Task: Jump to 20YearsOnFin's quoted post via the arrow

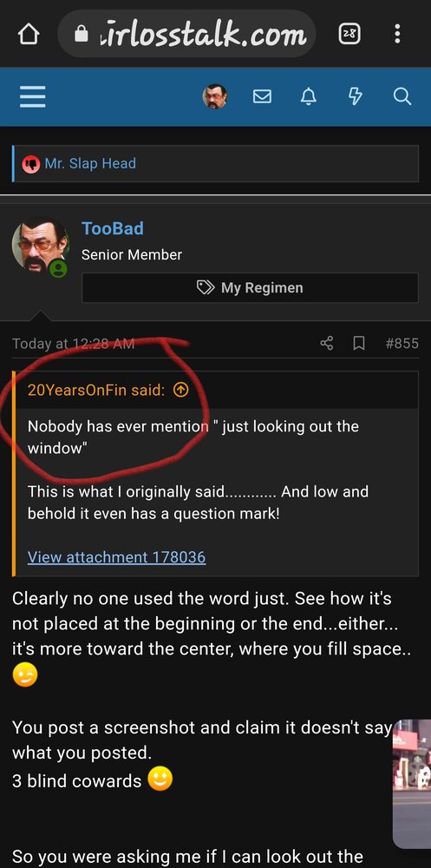Action: (180, 391)
